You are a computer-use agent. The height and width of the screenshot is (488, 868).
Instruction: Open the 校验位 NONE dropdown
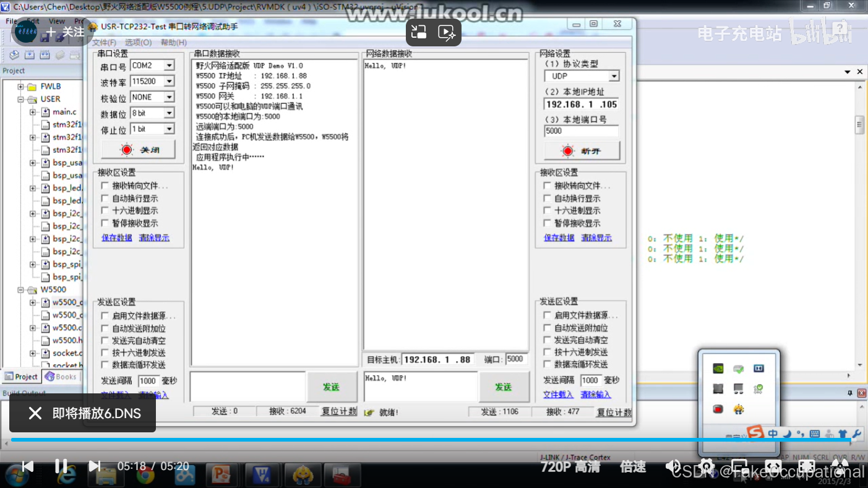point(169,97)
